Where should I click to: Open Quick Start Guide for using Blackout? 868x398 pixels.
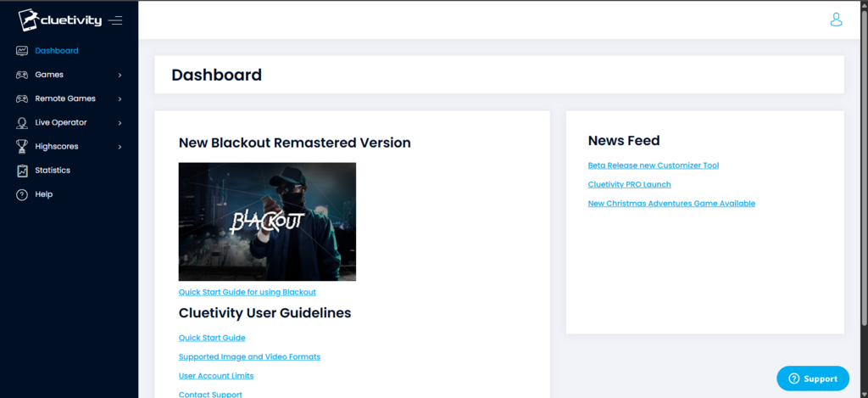(248, 292)
